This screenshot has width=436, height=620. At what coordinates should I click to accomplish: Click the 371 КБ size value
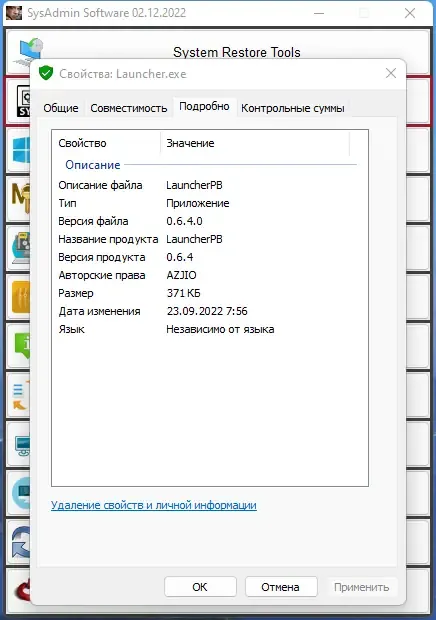coord(183,293)
